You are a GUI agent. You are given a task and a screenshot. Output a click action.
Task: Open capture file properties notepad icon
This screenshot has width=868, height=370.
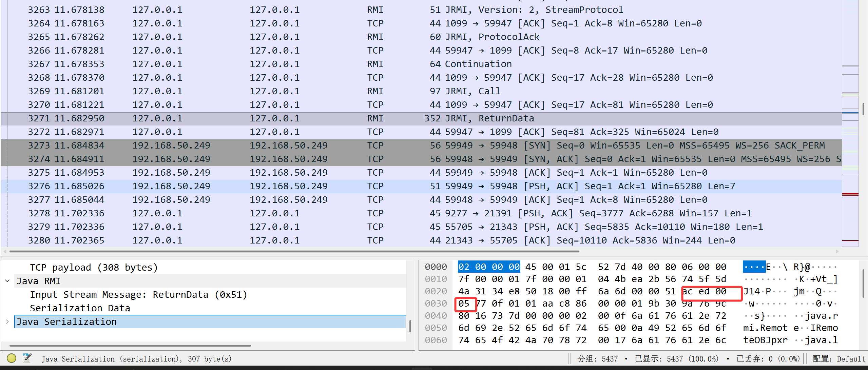(x=27, y=358)
